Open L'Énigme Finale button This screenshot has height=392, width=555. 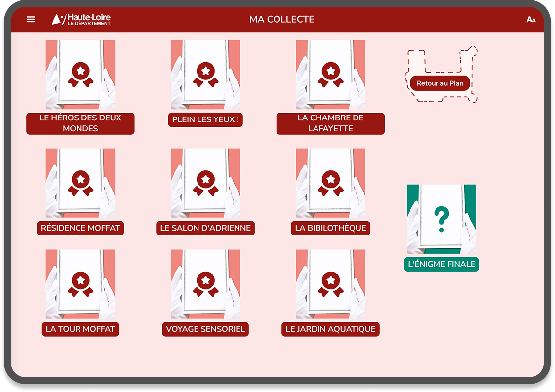(x=441, y=264)
